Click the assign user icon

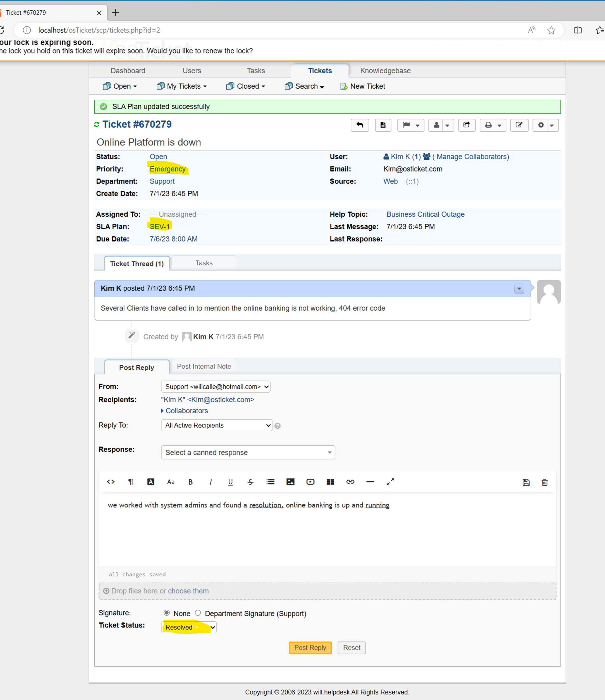tap(437, 125)
